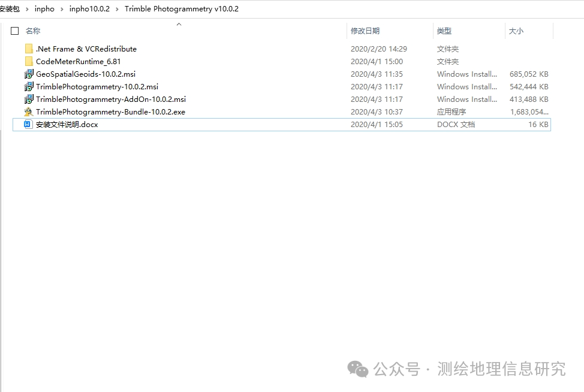Screen dimensions: 584x392
Task: Open the GeoSpatialGeoids-10.0.2.msi installer icon
Action: tap(29, 74)
